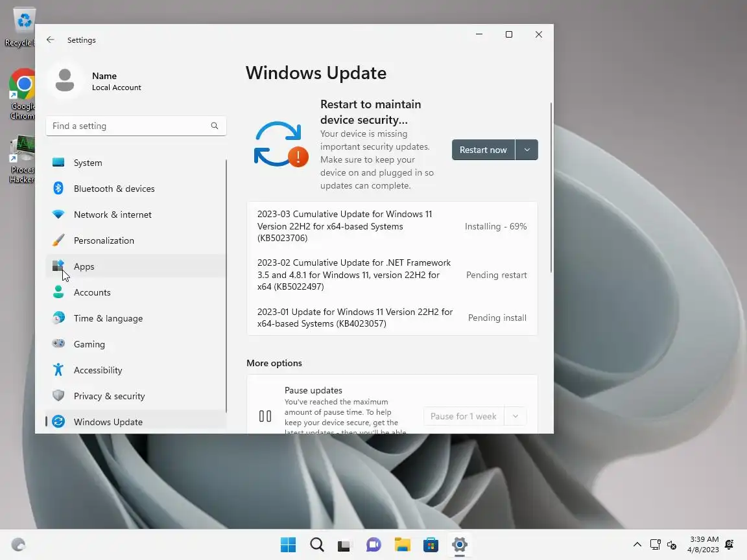
Task: Close the Settings window
Action: point(539,34)
